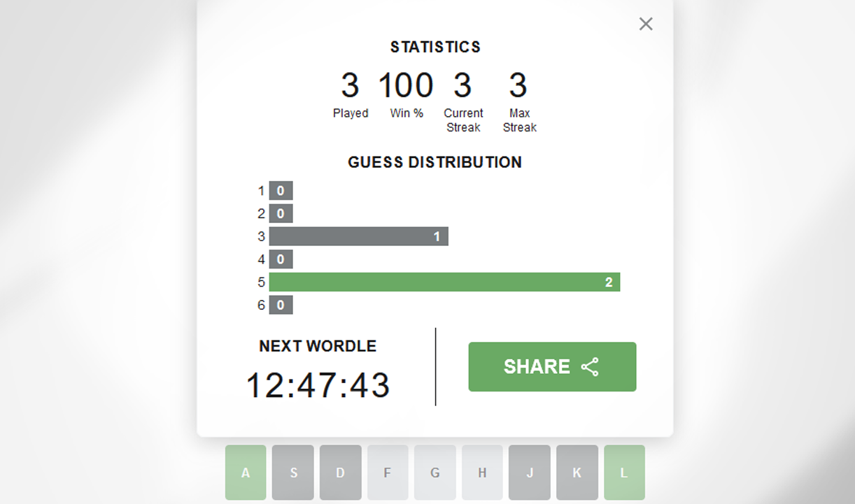Screen dimensions: 855x504
Task: Hit the G key on the keyboard
Action: [x=434, y=473]
